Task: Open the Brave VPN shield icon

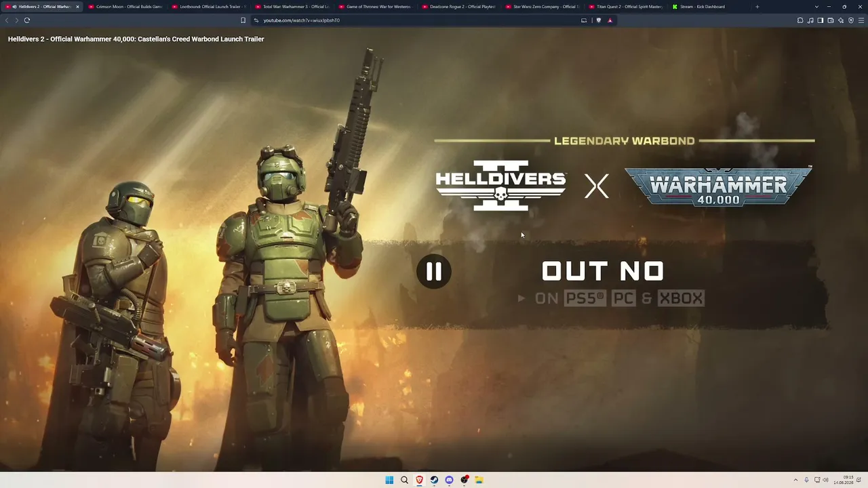Action: click(x=851, y=20)
